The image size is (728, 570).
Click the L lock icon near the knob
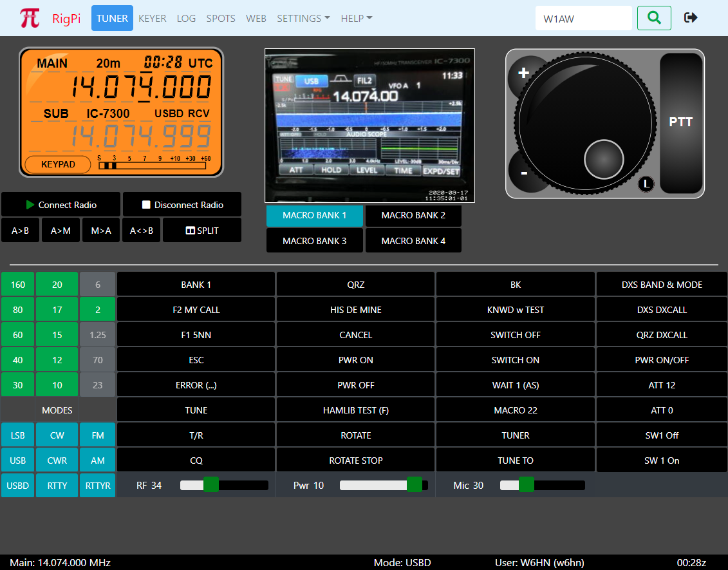(646, 185)
